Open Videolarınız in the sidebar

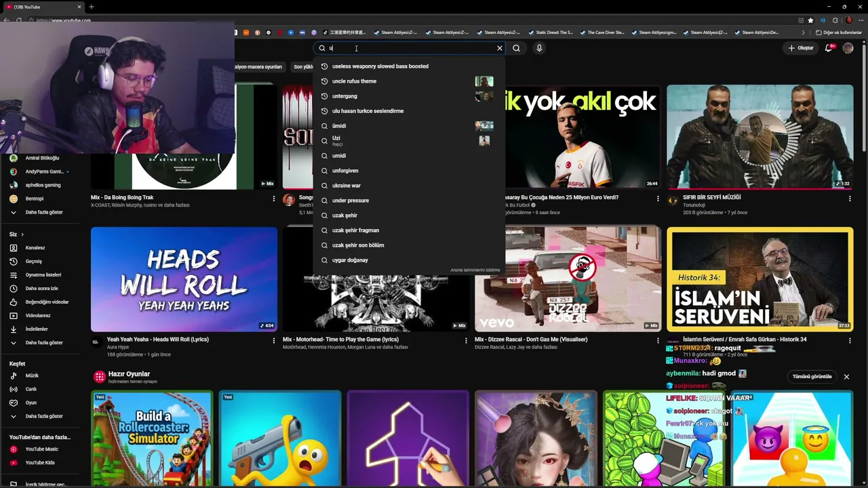(x=39, y=316)
